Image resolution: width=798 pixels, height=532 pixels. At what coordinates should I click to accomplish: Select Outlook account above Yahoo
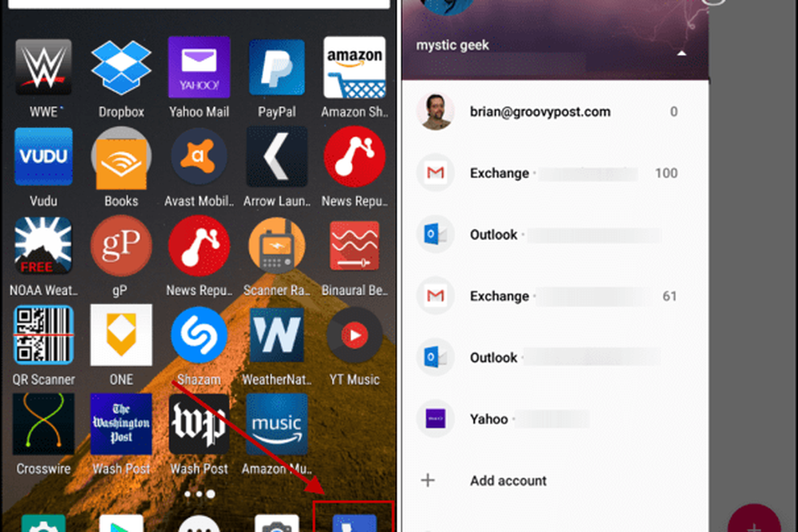555,357
